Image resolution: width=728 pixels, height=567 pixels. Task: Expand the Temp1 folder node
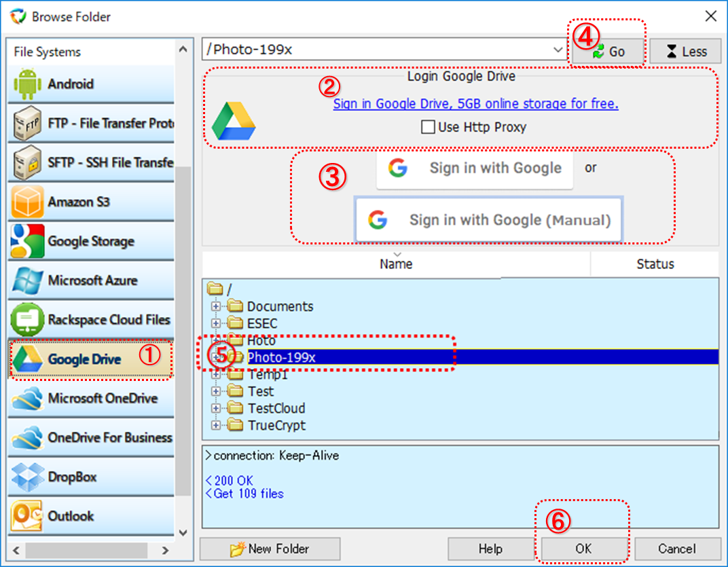pyautogui.click(x=215, y=374)
